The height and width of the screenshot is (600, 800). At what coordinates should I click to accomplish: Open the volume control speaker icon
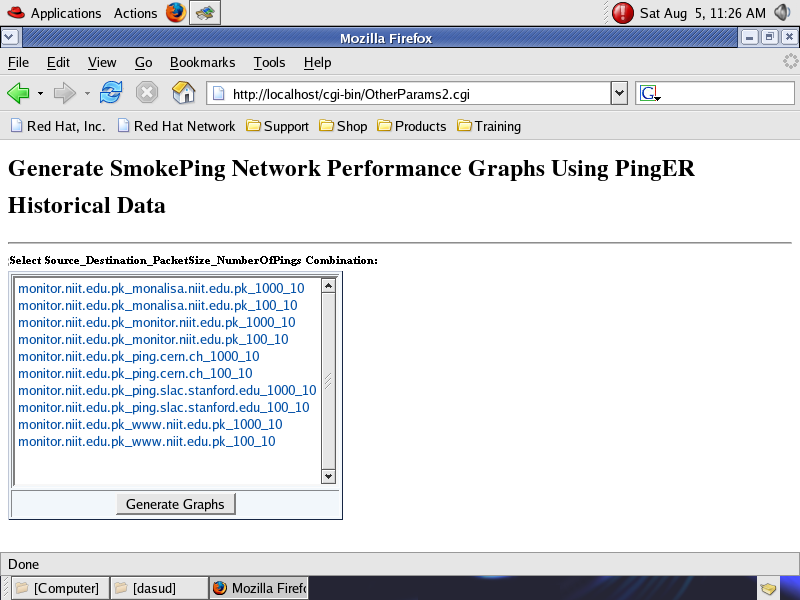click(x=782, y=13)
